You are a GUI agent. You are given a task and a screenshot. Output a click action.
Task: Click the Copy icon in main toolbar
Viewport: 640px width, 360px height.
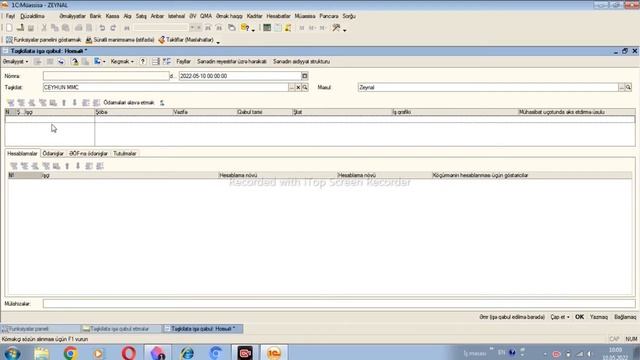(x=54, y=28)
